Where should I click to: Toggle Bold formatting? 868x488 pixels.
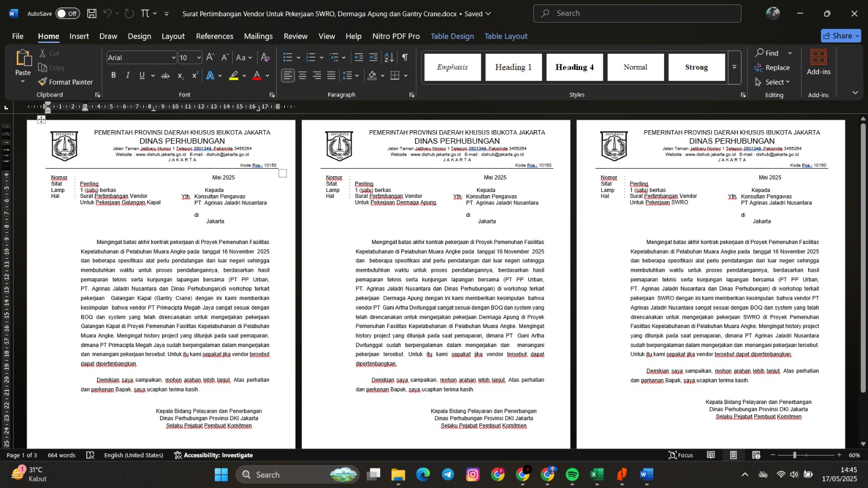[x=113, y=75]
